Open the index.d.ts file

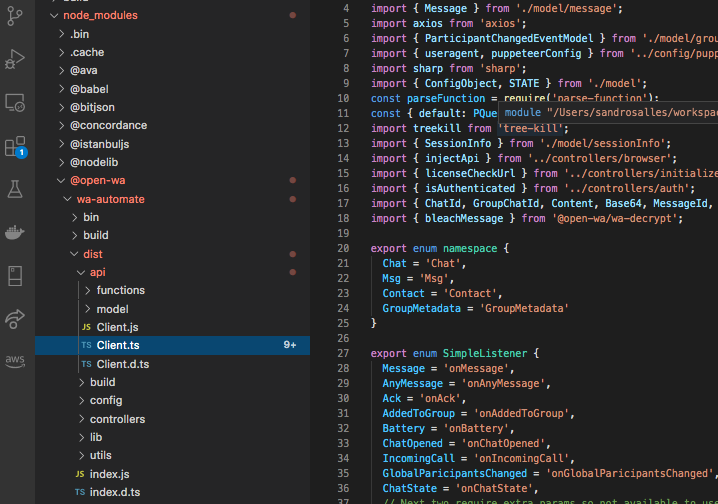point(172,492)
